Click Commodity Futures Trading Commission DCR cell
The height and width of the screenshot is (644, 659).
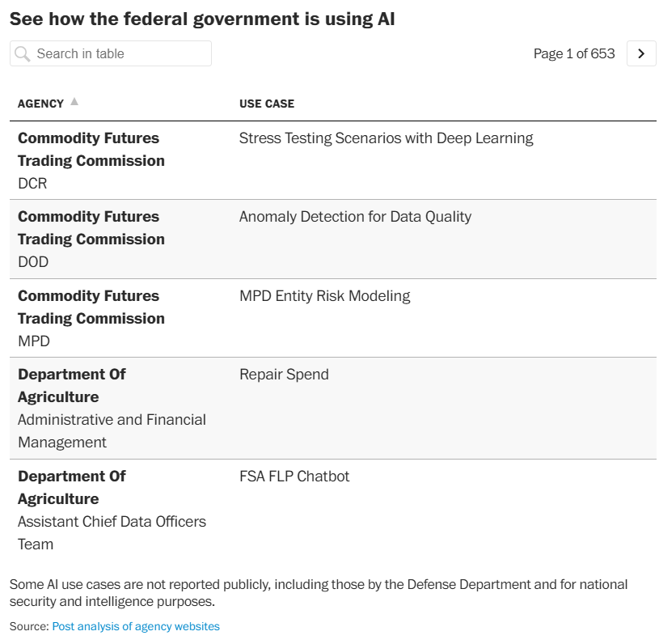91,160
